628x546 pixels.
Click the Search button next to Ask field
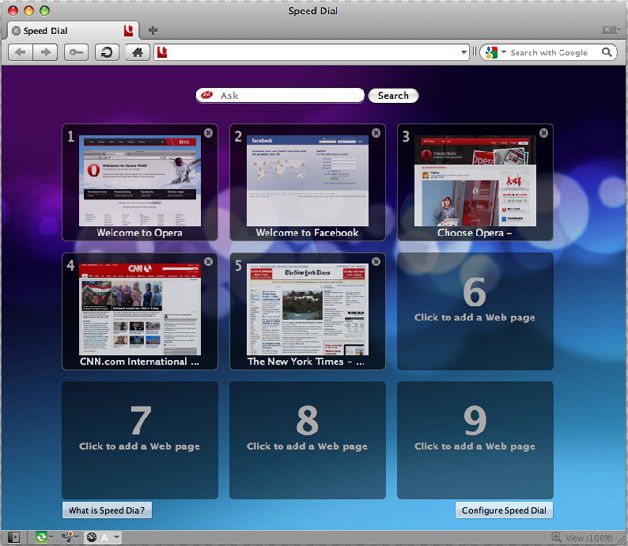(x=393, y=96)
